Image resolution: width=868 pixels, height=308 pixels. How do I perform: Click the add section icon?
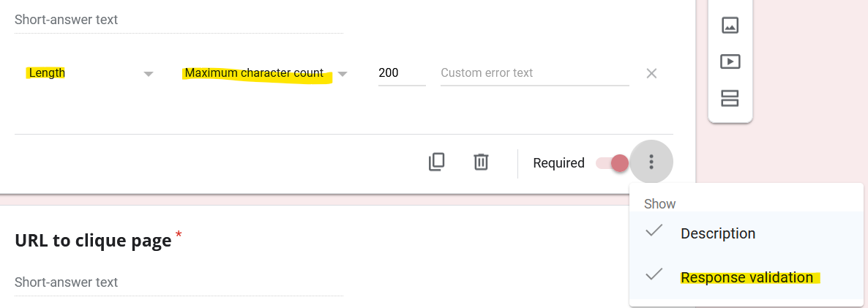[x=730, y=98]
